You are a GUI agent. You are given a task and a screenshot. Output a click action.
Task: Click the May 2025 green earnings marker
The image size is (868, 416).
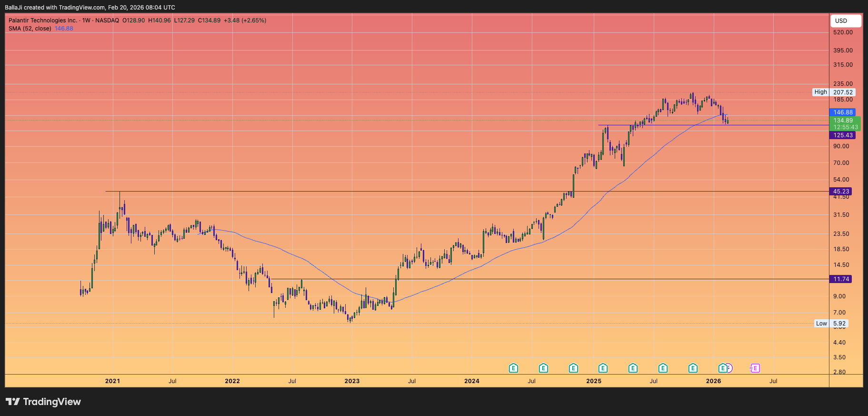tap(633, 368)
